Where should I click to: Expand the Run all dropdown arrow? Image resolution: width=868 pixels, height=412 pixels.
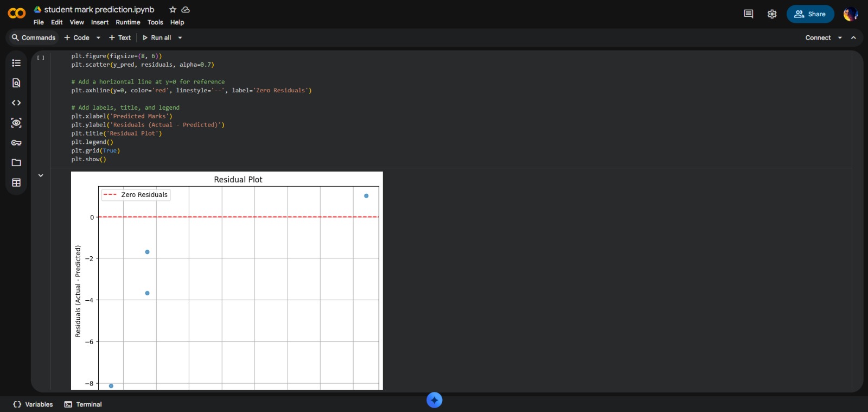point(180,38)
